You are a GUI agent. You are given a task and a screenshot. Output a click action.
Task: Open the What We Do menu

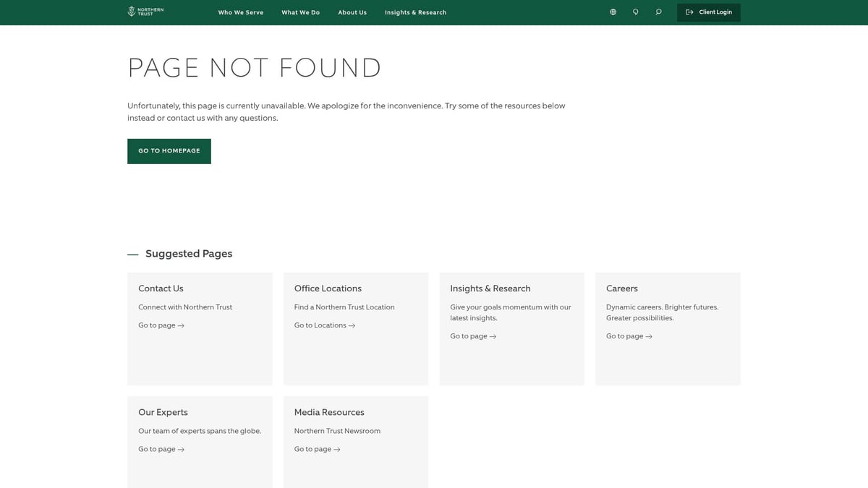tap(300, 12)
